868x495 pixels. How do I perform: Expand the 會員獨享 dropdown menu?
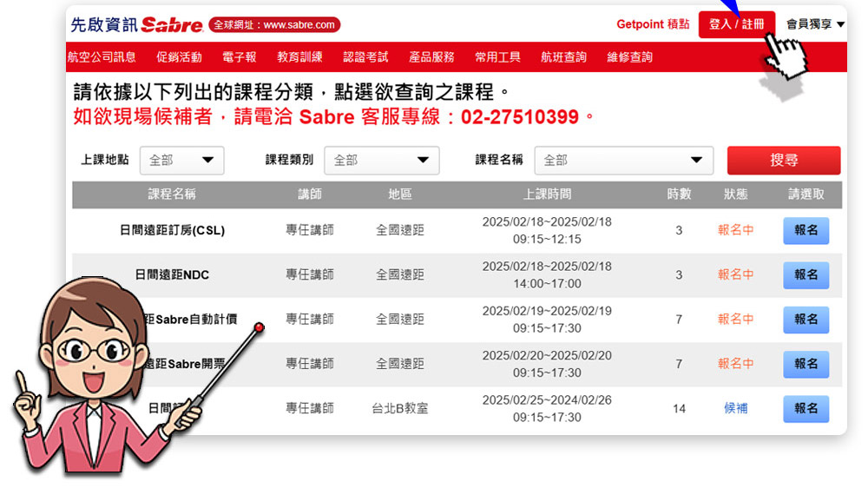(815, 24)
